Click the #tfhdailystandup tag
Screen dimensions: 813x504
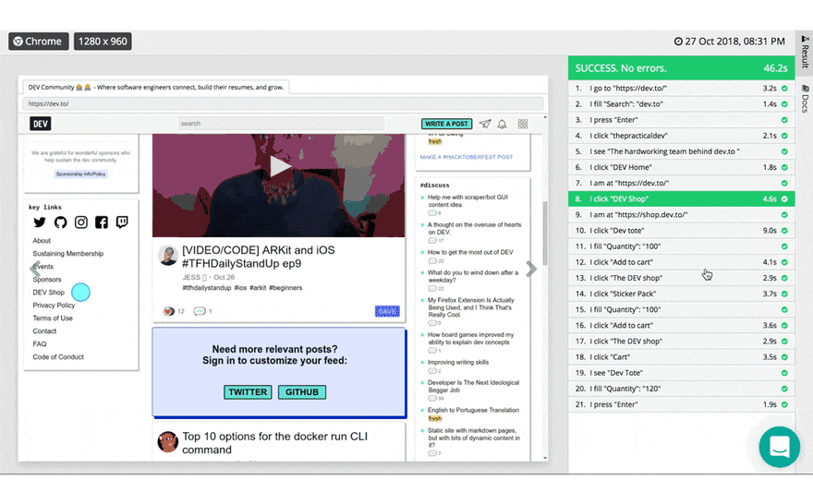click(x=206, y=288)
